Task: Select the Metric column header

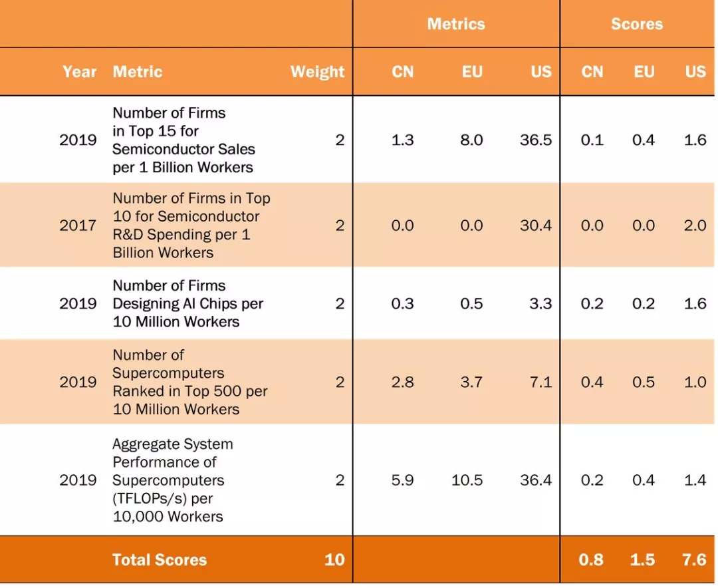Action: (x=138, y=72)
